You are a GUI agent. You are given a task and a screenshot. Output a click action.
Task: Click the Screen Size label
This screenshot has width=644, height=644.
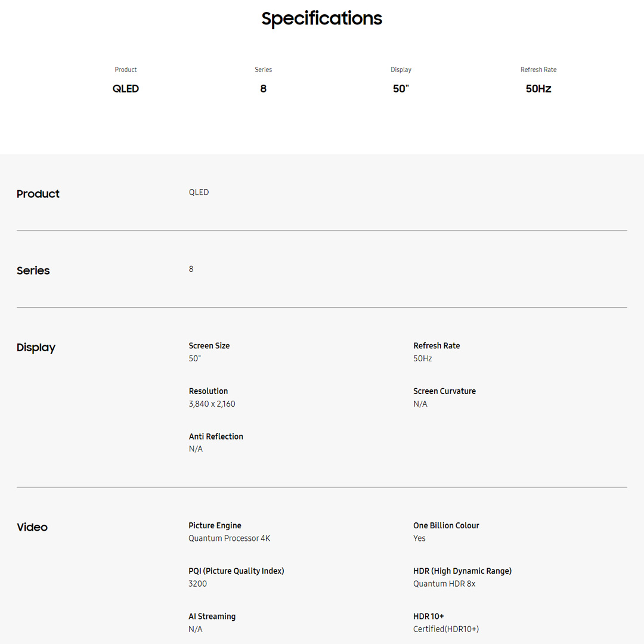coord(209,346)
